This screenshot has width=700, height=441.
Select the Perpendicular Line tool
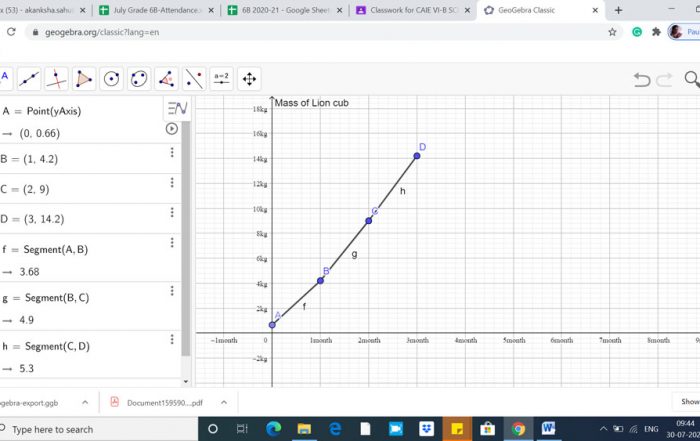(56, 79)
